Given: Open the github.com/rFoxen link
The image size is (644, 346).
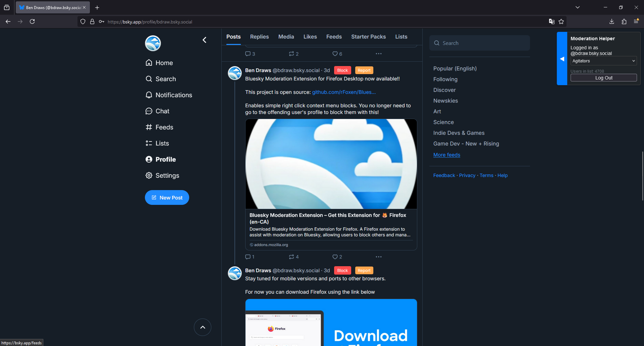Looking at the screenshot, I should pos(344,92).
